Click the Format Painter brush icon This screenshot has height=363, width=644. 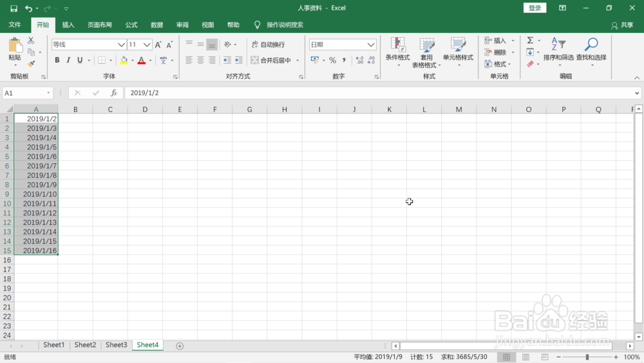(31, 64)
